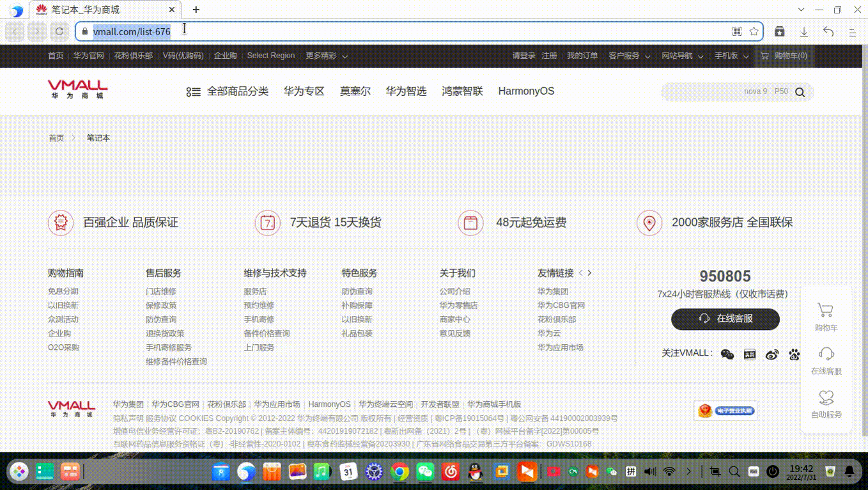Viewport: 868px width, 490px height.
Task: Open the launcher icon in the dock
Action: pos(19,472)
